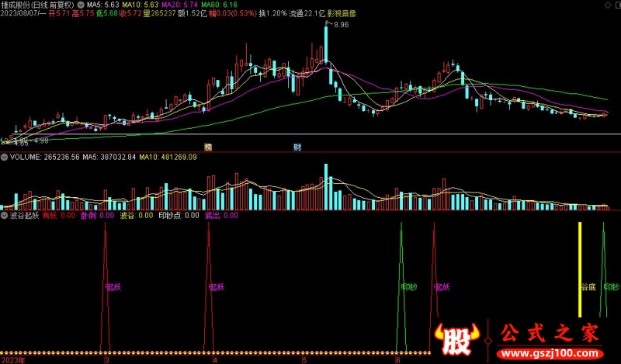
Task: Click the 8.96 high price label
Action: (341, 25)
